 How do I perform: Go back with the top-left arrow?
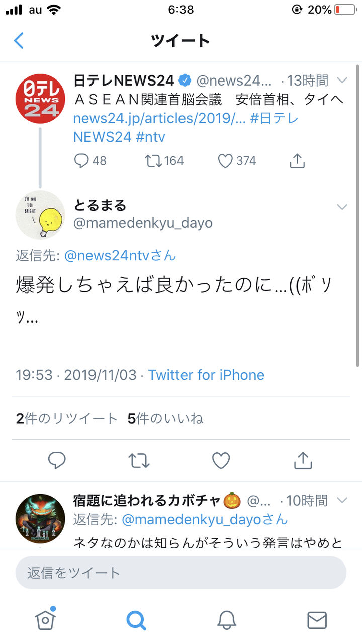pos(19,41)
